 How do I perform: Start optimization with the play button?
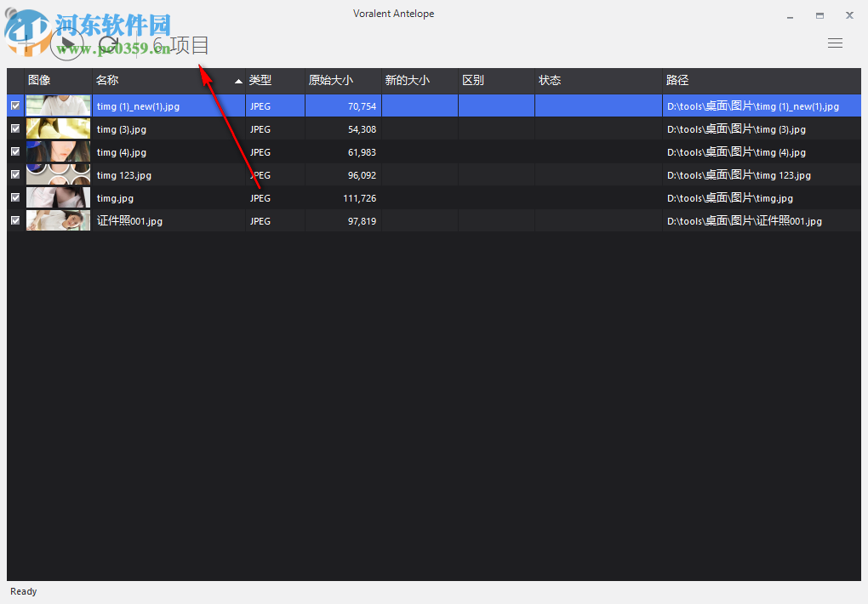67,44
